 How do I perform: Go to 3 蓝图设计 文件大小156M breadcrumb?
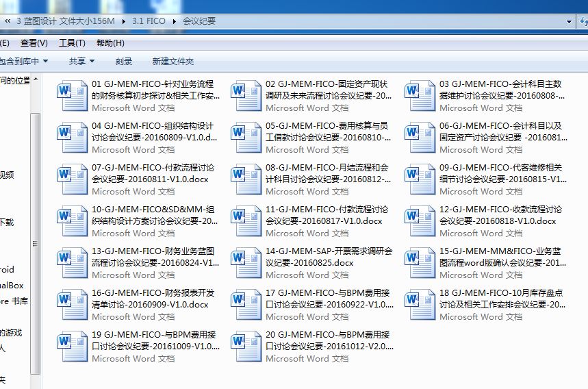pos(66,21)
